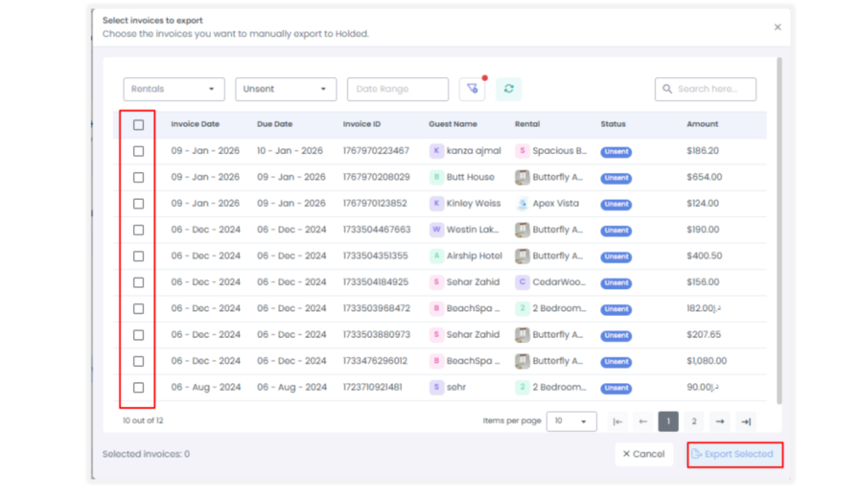868x488 pixels.
Task: Click 10 out of 12 text
Action: point(142,420)
